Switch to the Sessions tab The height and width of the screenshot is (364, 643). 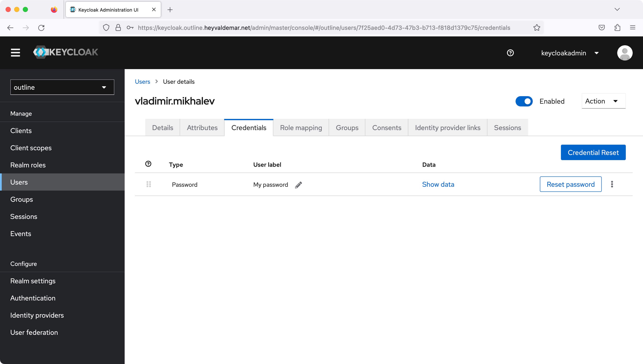[x=507, y=127]
